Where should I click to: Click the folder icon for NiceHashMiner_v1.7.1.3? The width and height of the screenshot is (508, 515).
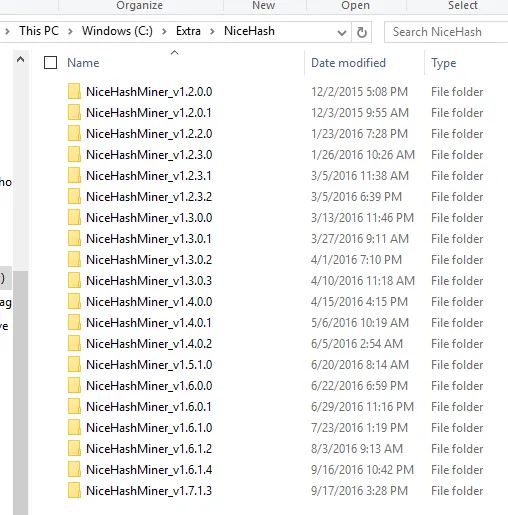coord(74,490)
